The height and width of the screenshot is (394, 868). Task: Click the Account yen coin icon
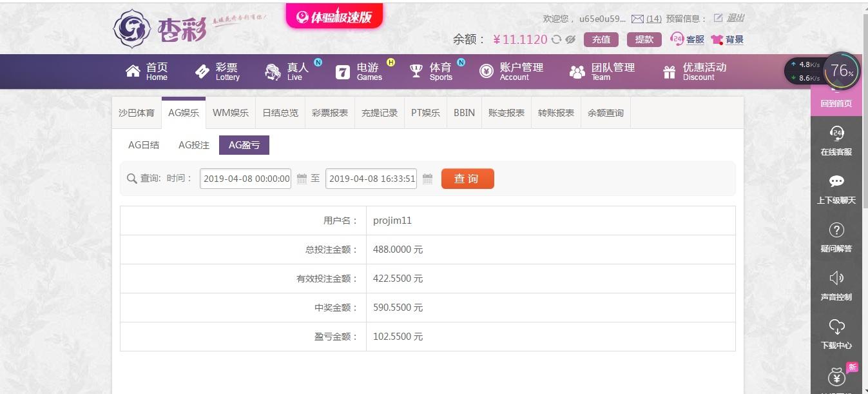487,71
